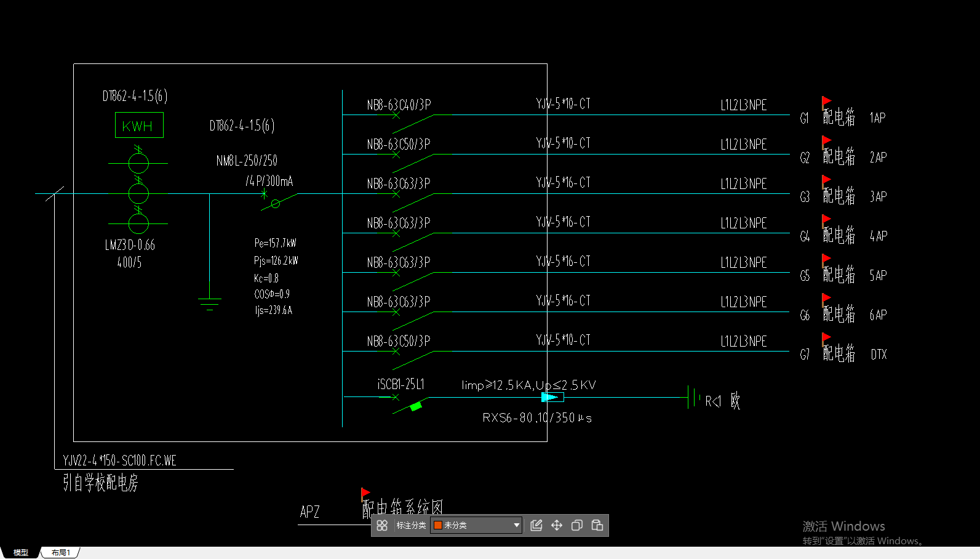This screenshot has height=559, width=980.
Task: Select text Pjs=126.2kW
Action: (x=276, y=260)
